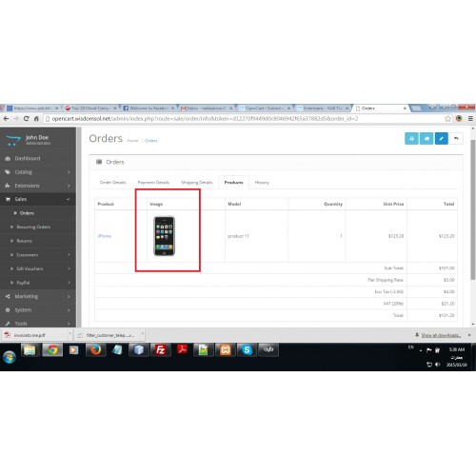Expand the System sidebar menu
476x476 pixels.
38,310
